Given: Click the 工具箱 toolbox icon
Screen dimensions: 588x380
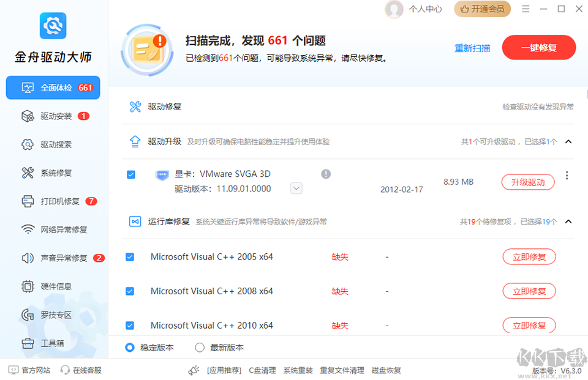Looking at the screenshot, I should (x=28, y=343).
